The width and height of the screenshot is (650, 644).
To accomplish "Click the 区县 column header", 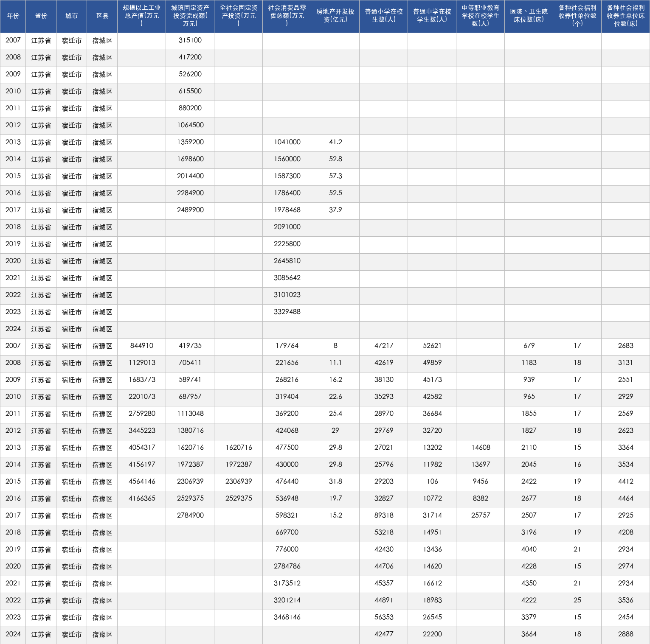I will coord(102,16).
